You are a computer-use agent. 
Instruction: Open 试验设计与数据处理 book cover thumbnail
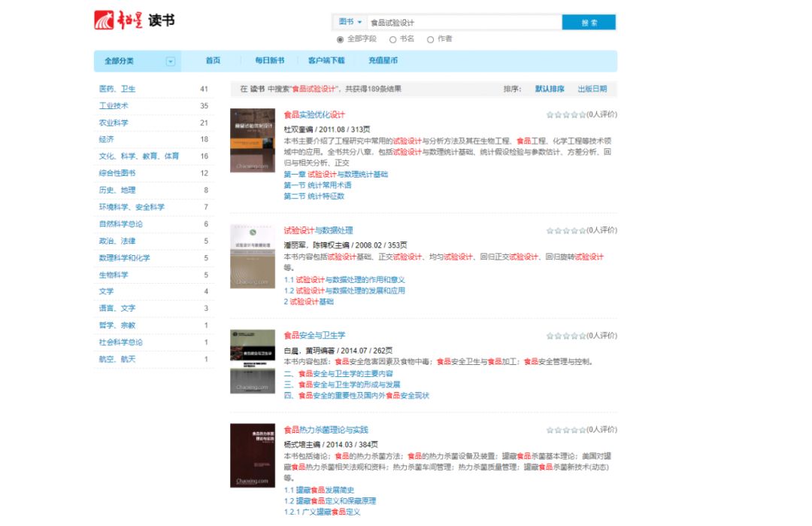[x=253, y=256]
